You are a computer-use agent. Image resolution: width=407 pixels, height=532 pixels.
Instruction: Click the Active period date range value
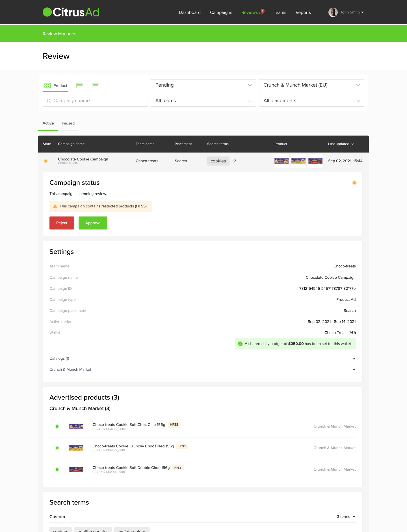click(x=332, y=322)
